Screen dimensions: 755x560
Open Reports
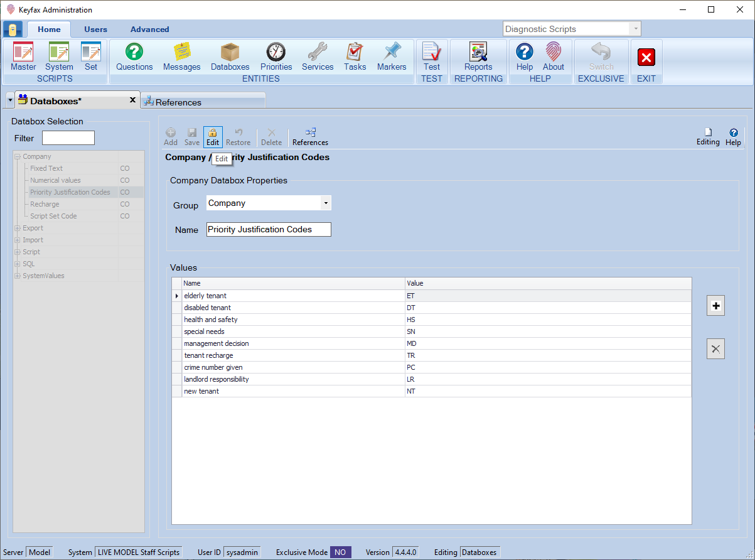pos(478,57)
